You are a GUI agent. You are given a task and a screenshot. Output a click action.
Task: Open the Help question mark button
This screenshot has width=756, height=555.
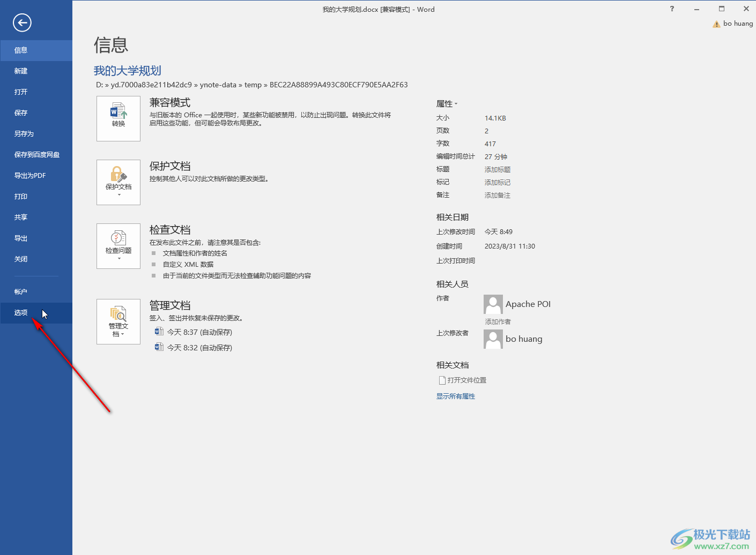tap(672, 9)
